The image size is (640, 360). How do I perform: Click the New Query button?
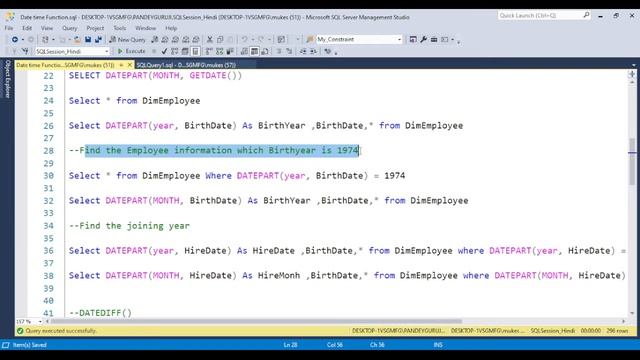(127, 40)
